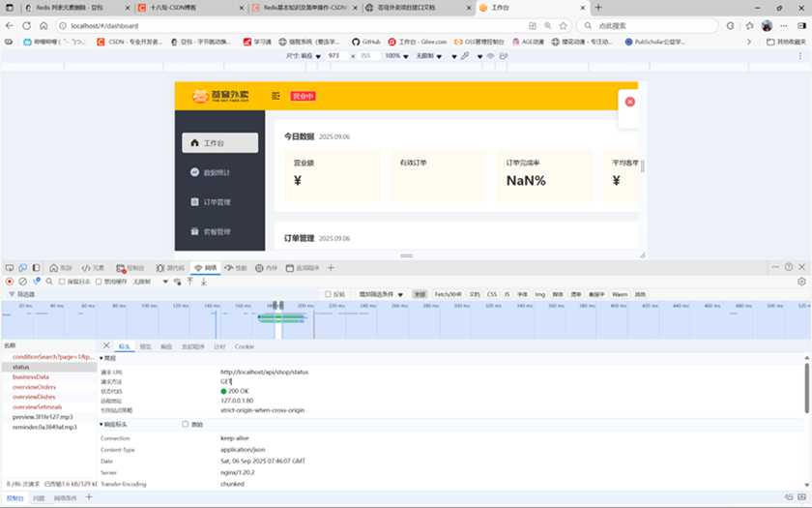Click the network filter funnel icon

pyautogui.click(x=37, y=282)
